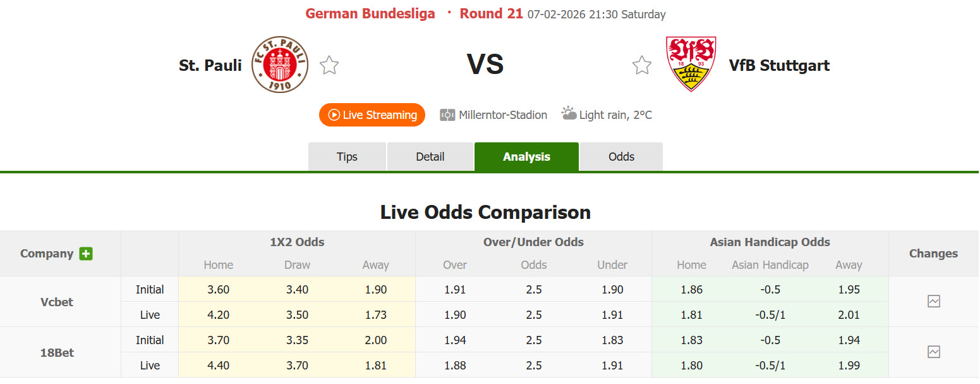
Task: Toggle the favorite star for St. Pauli
Action: click(x=329, y=65)
